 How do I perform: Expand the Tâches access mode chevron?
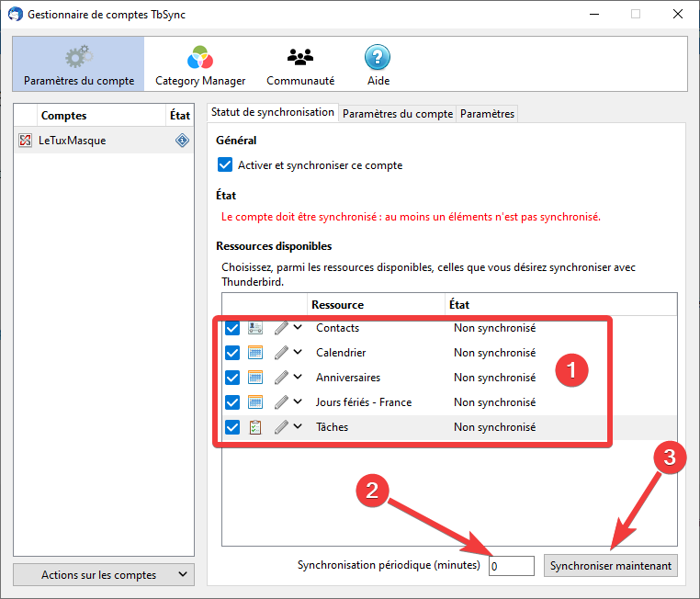298,426
